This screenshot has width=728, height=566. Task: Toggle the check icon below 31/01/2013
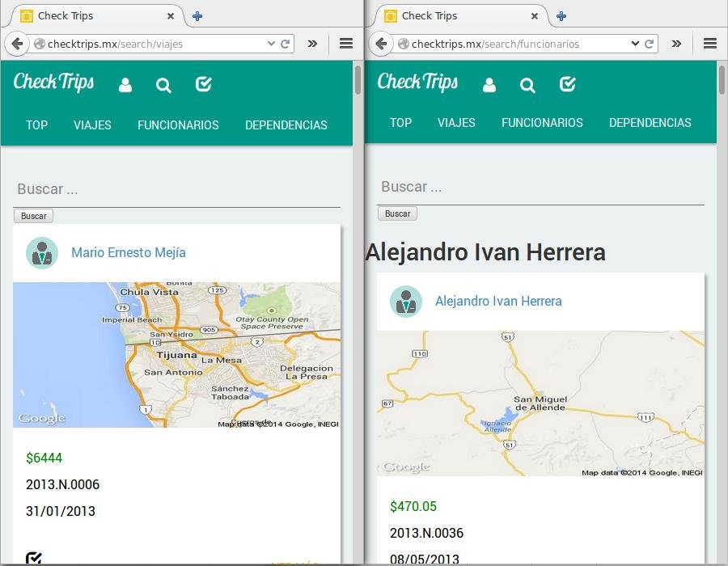coord(33,558)
